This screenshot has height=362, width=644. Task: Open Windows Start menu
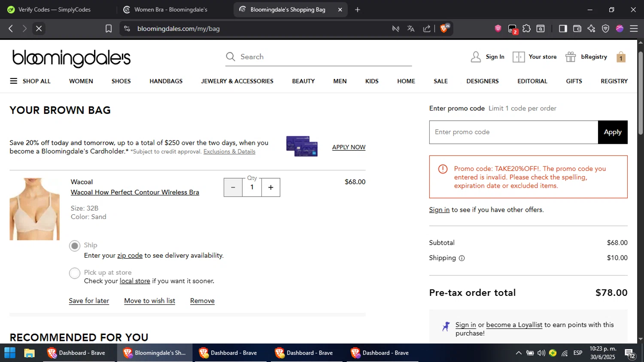click(10, 353)
